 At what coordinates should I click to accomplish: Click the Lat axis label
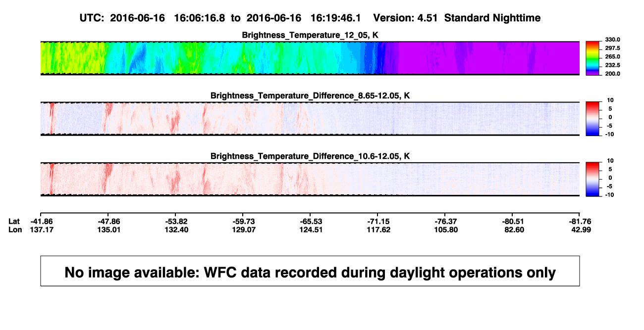pos(15,221)
